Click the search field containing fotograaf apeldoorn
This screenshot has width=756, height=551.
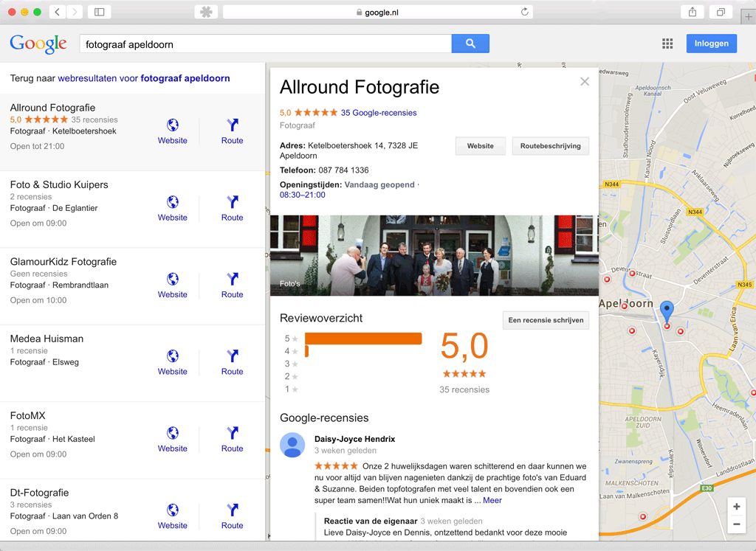266,44
